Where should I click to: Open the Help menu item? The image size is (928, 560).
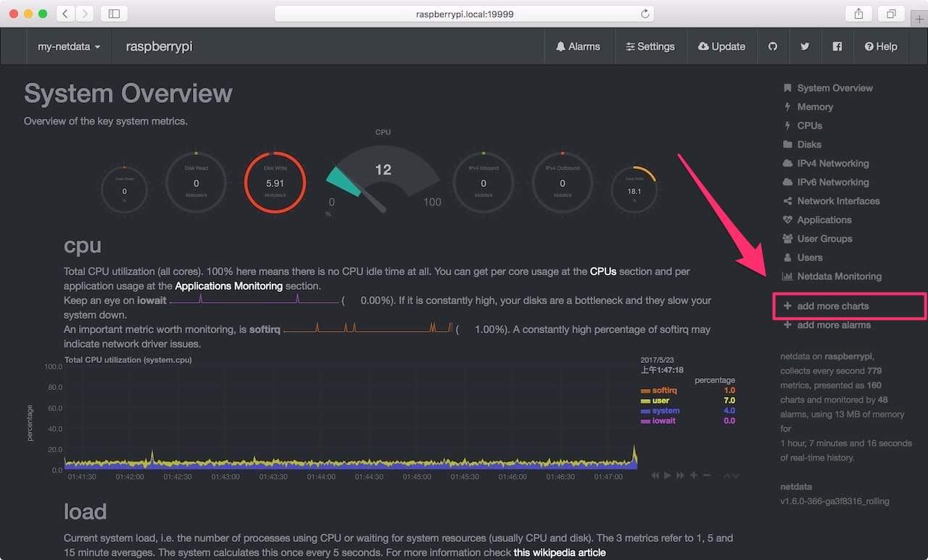pyautogui.click(x=881, y=46)
